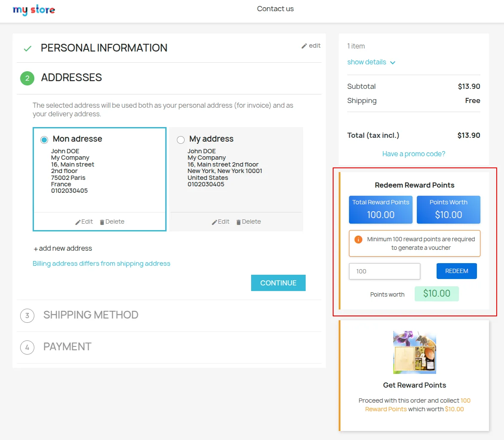
Task: Select the My address radio button
Action: click(x=180, y=139)
